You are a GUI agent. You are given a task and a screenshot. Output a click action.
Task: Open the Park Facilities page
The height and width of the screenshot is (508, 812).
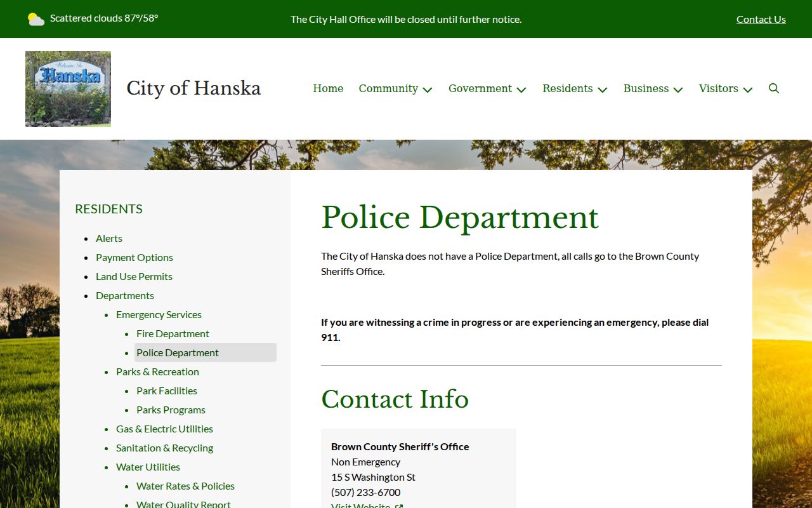coord(167,391)
